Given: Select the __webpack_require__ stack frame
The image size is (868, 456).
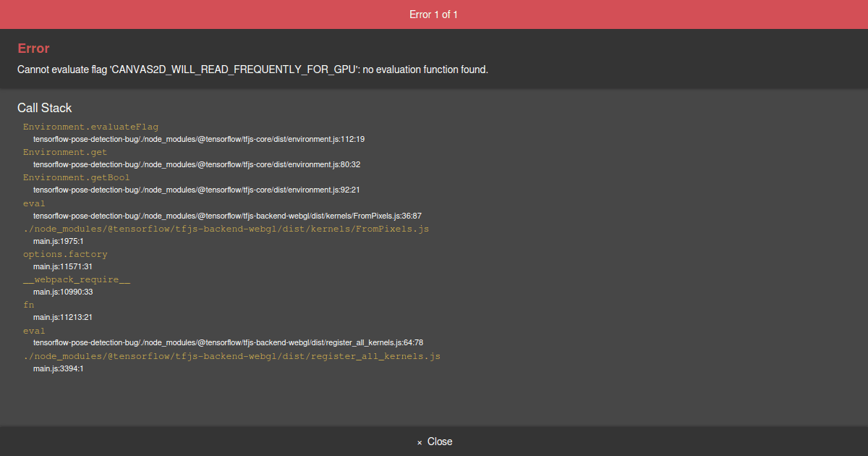Looking at the screenshot, I should click(x=77, y=279).
